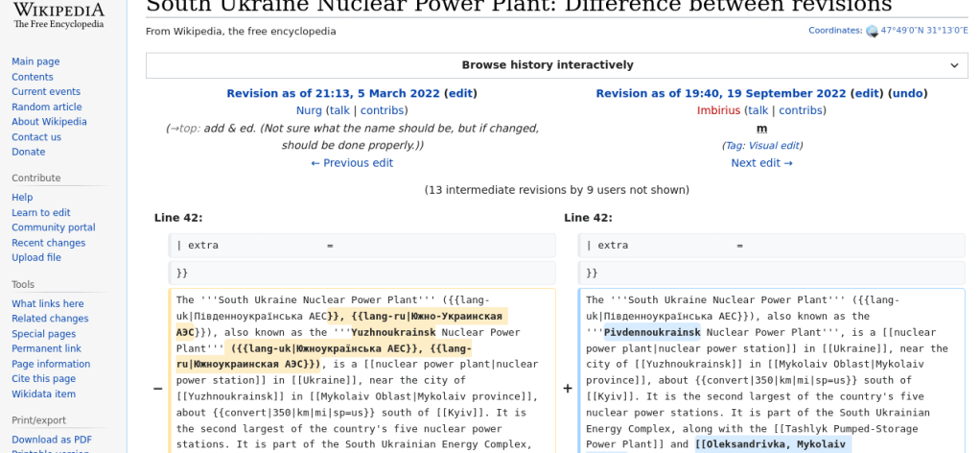Click the globe icon beside Coordinates
The height and width of the screenshot is (453, 980).
872,31
